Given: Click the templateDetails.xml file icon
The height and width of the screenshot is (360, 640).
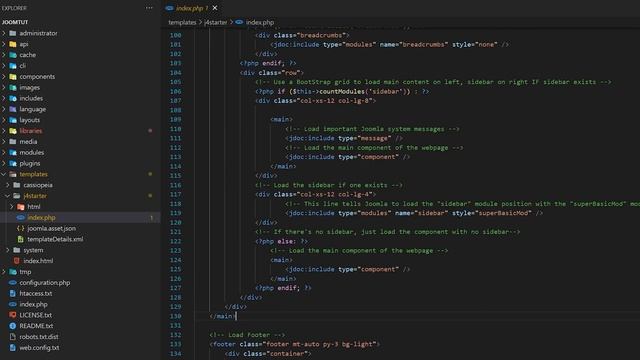Looking at the screenshot, I should pyautogui.click(x=20, y=239).
